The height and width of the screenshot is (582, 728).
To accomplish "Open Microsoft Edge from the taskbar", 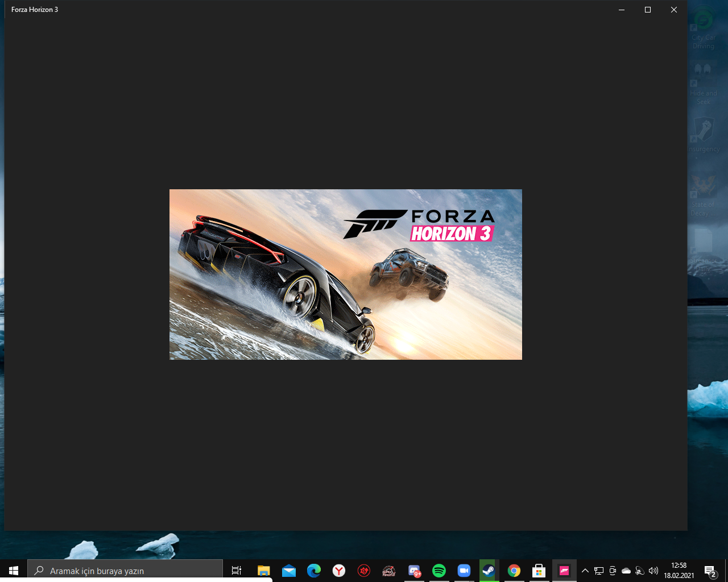I will 314,571.
